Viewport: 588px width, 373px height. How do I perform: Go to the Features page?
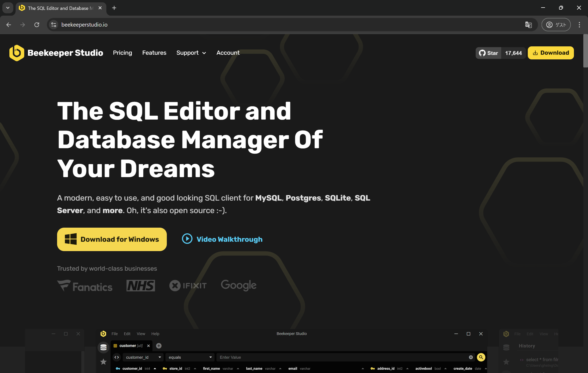(x=154, y=53)
